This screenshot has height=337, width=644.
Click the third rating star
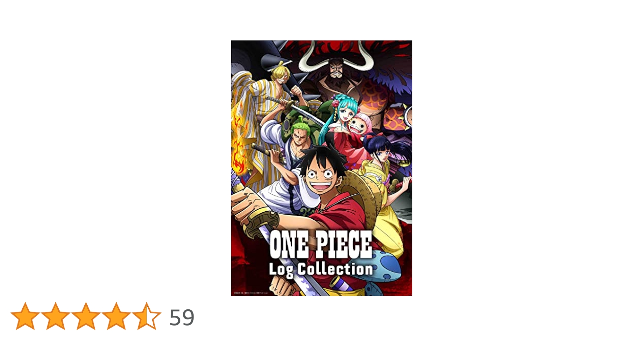pos(86,316)
